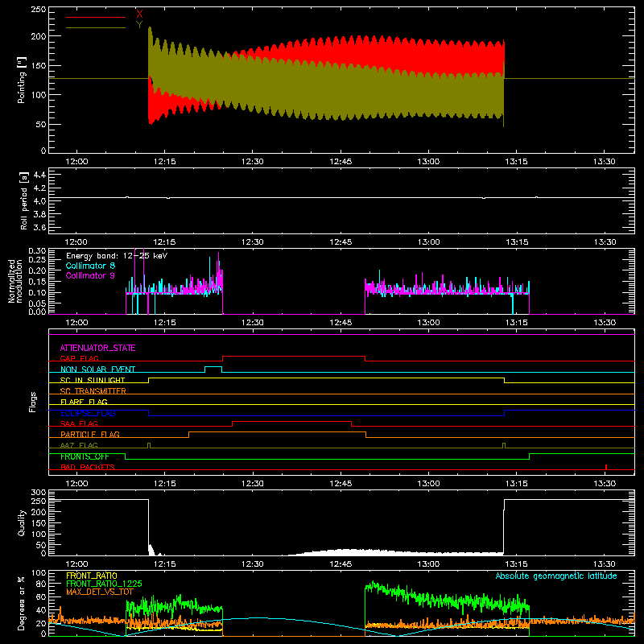Click the raised red SAA_FLAG segment

coord(291,421)
